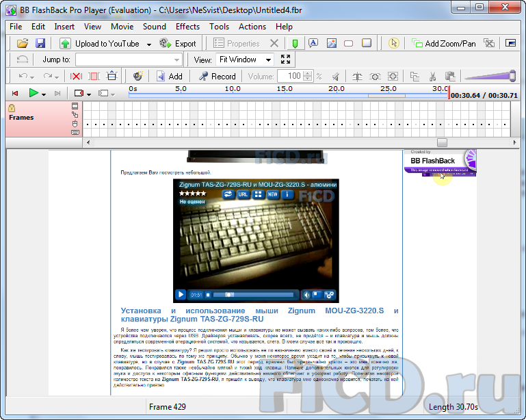
Task: Open the Movie menu
Action: [x=122, y=27]
